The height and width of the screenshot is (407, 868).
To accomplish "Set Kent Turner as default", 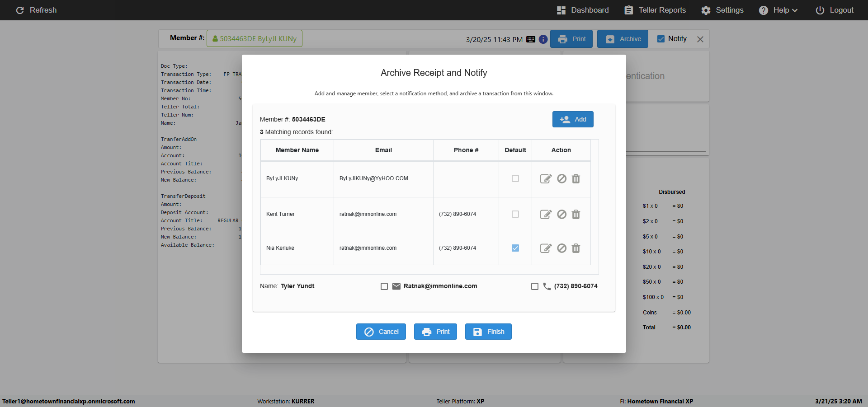I will tap(515, 214).
